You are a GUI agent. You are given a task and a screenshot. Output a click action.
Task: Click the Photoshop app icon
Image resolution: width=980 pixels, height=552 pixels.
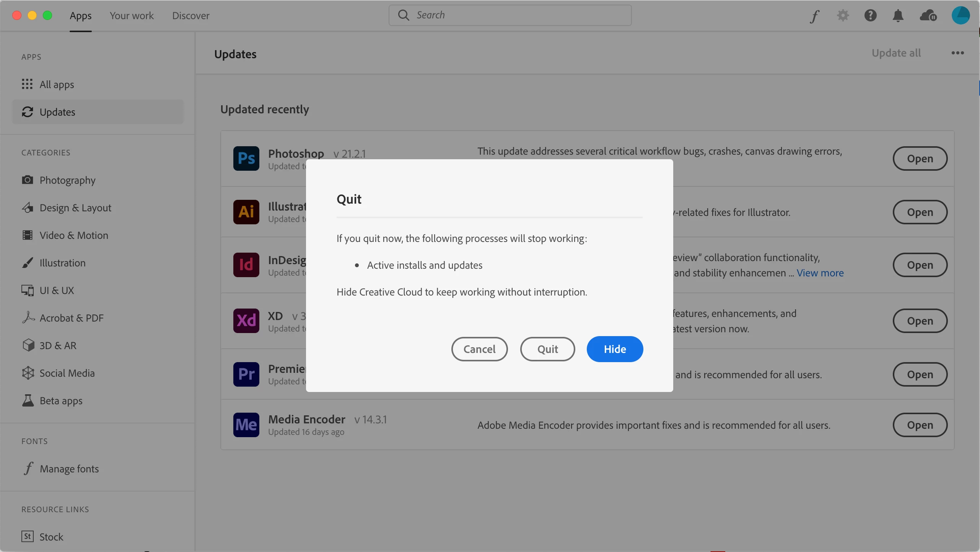246,158
